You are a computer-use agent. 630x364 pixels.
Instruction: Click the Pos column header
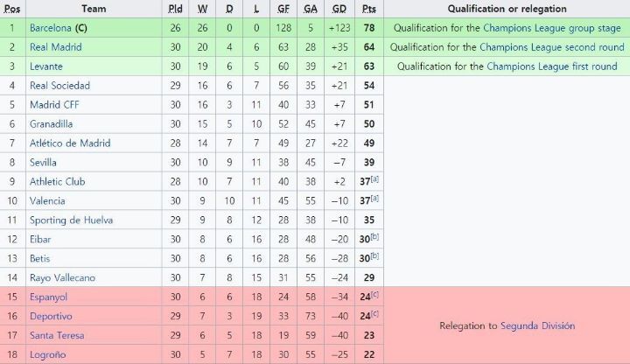coord(12,9)
